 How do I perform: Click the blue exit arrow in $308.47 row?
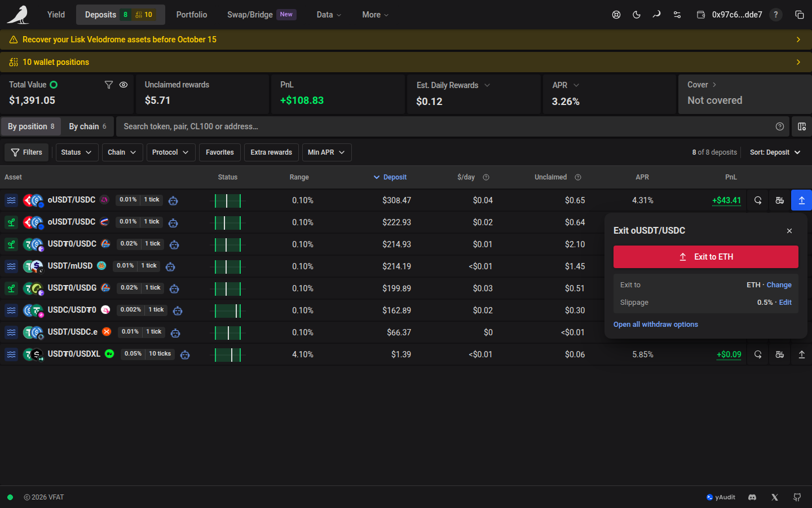click(802, 200)
